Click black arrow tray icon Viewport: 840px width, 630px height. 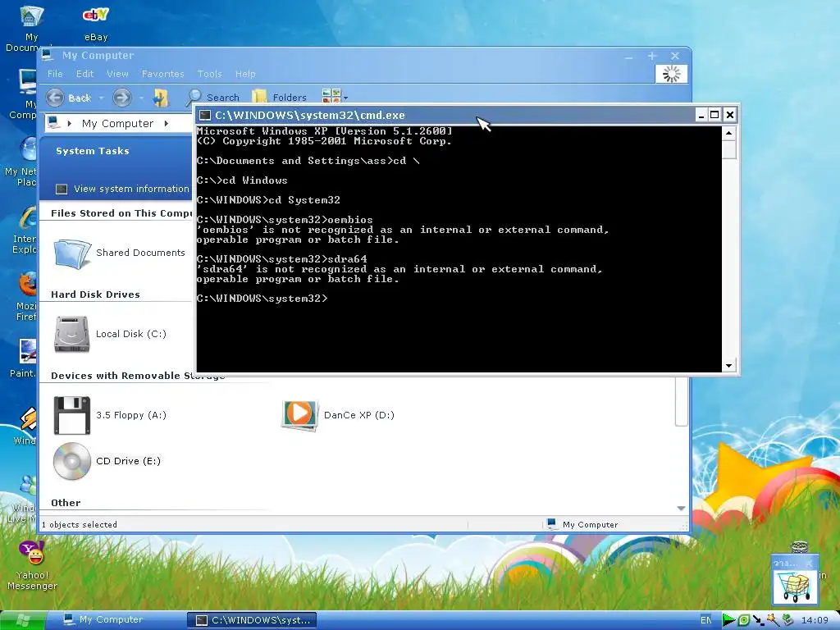point(757,620)
